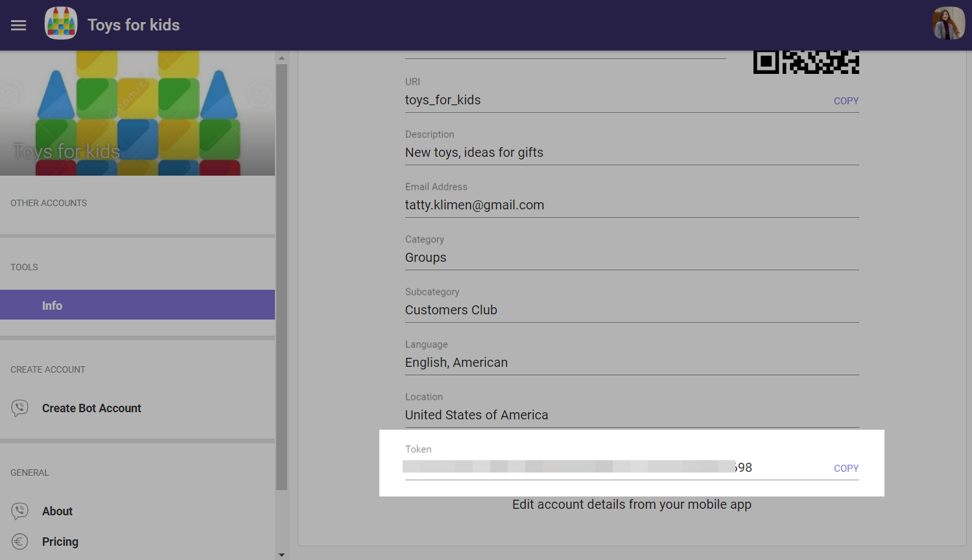Click the sidebar scrollbar down arrow
The image size is (972, 560).
coord(281,555)
